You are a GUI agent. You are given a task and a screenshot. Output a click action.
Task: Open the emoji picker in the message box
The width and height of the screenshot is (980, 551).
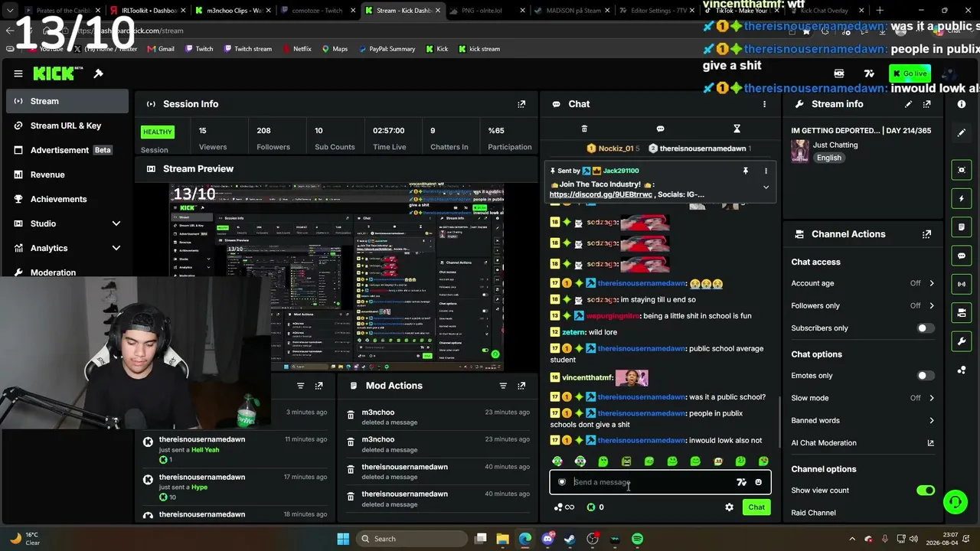tap(758, 482)
